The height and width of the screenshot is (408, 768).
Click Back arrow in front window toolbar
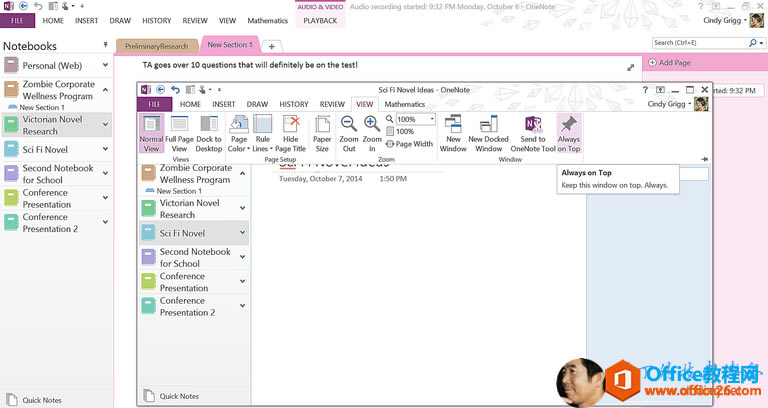[x=160, y=90]
